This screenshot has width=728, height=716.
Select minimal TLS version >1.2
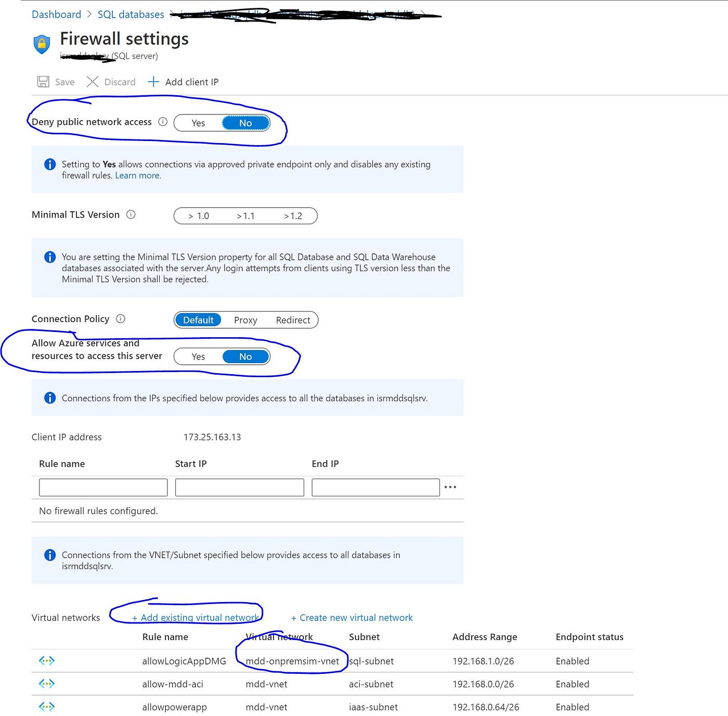(x=293, y=216)
